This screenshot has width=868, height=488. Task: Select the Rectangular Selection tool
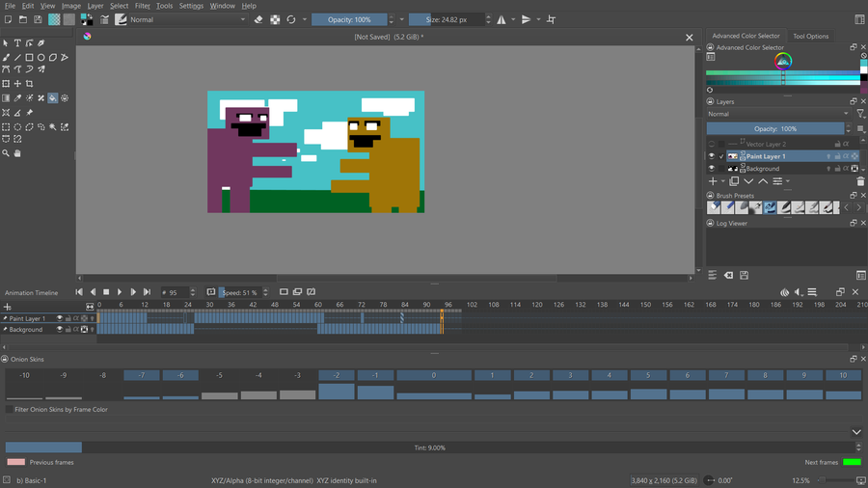[6, 126]
